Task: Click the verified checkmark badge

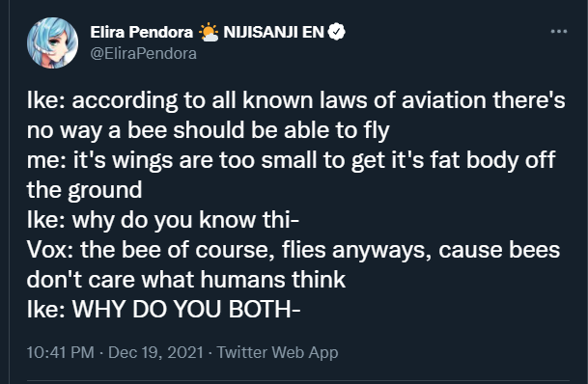Action: coord(336,32)
